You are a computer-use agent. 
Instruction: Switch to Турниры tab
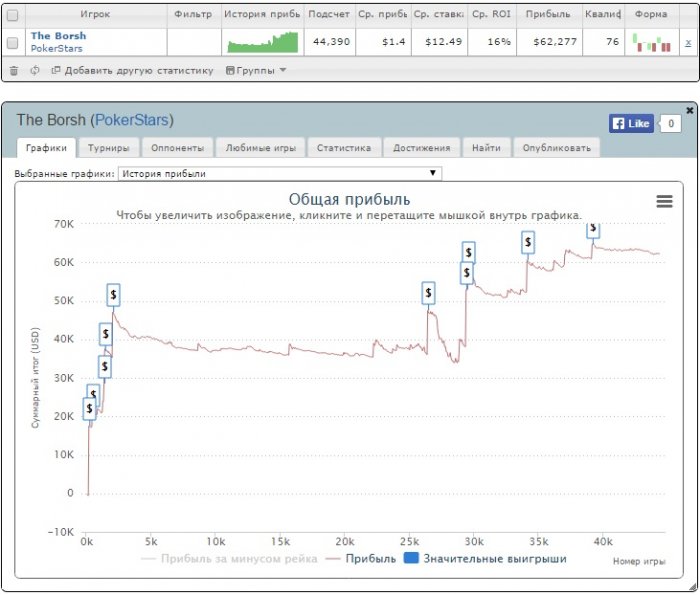pyautogui.click(x=108, y=148)
